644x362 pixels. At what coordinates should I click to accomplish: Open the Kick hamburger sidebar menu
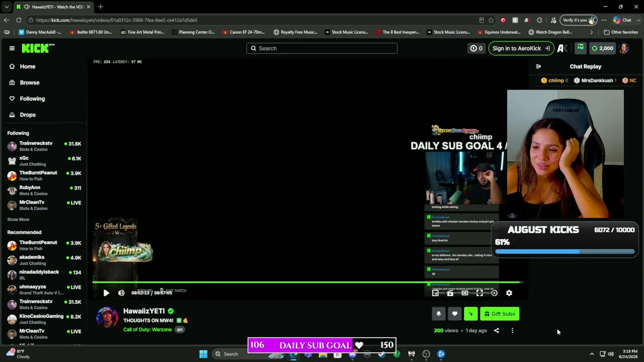(x=12, y=48)
